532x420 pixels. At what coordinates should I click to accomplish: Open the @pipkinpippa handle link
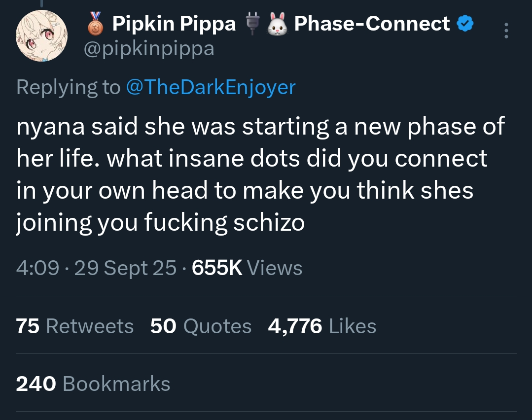[149, 49]
